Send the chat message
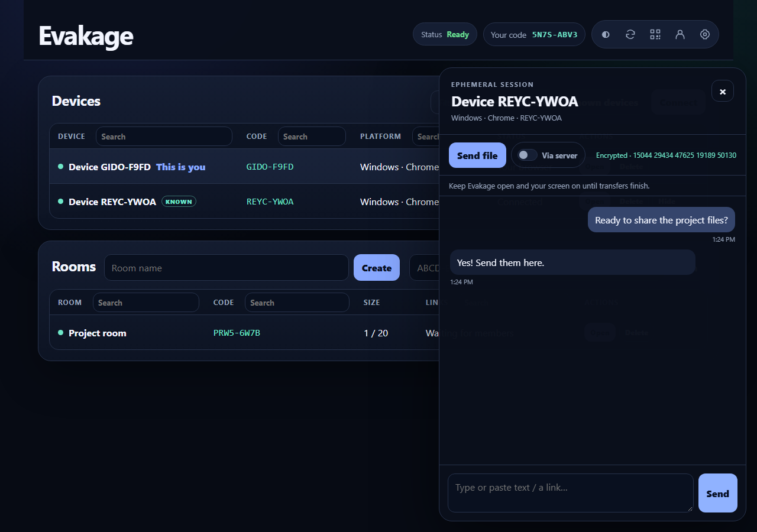This screenshot has height=532, width=757. pyautogui.click(x=718, y=493)
